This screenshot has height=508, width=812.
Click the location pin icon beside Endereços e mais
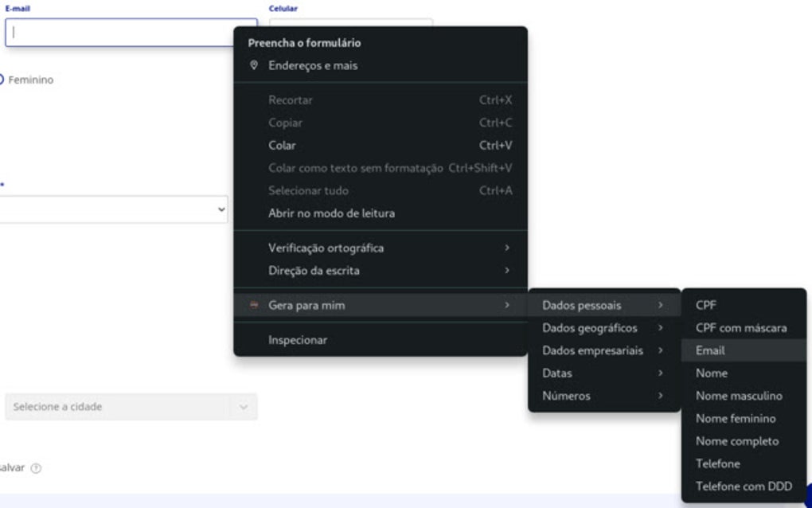coord(254,66)
